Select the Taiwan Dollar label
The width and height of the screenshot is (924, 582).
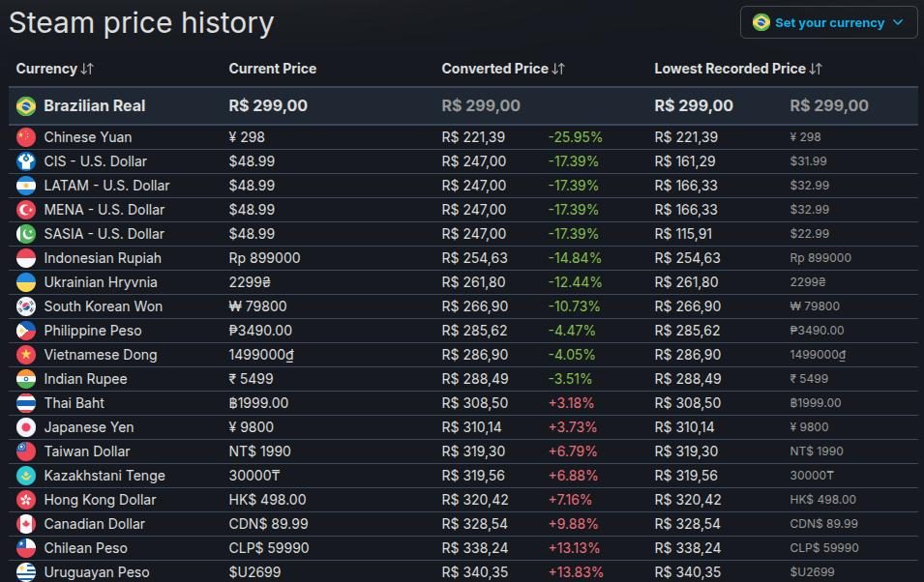(87, 451)
